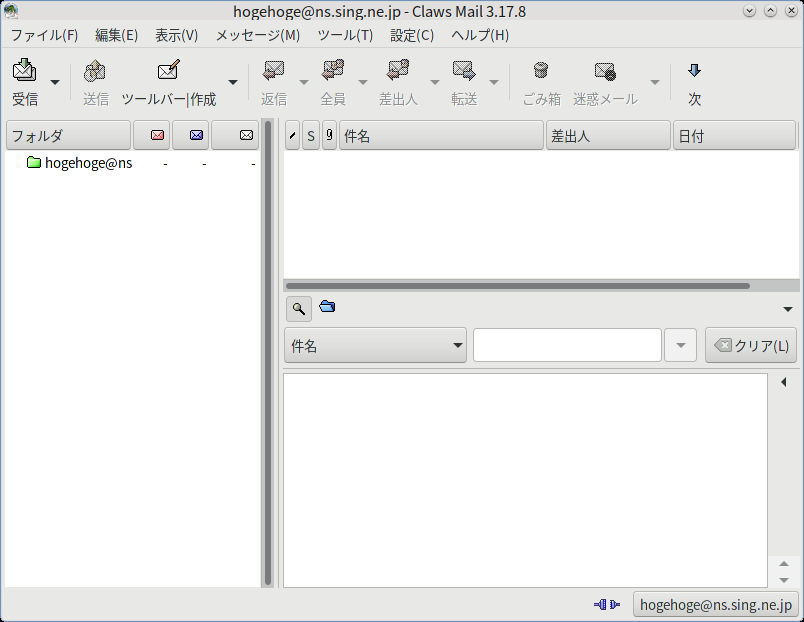The height and width of the screenshot is (622, 804).
Task: Open the ツール(T) menu
Action: pos(345,35)
